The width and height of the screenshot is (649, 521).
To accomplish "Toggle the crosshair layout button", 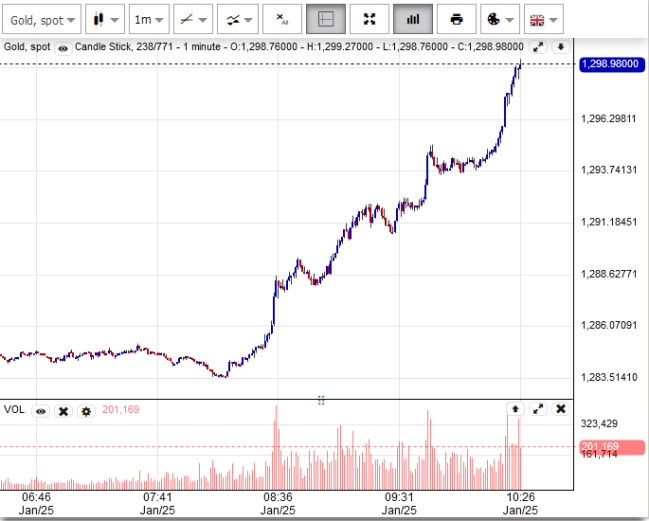I will [326, 19].
